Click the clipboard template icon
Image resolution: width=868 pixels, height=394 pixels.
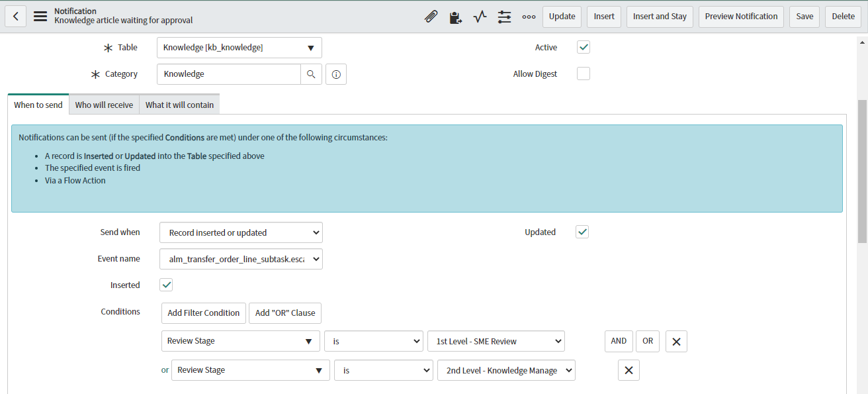click(456, 17)
